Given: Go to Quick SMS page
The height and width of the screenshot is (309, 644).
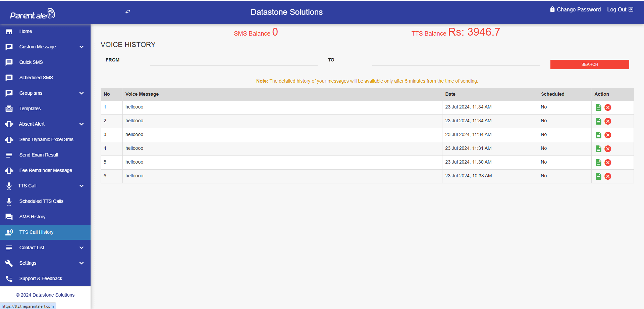Looking at the screenshot, I should click(45, 62).
